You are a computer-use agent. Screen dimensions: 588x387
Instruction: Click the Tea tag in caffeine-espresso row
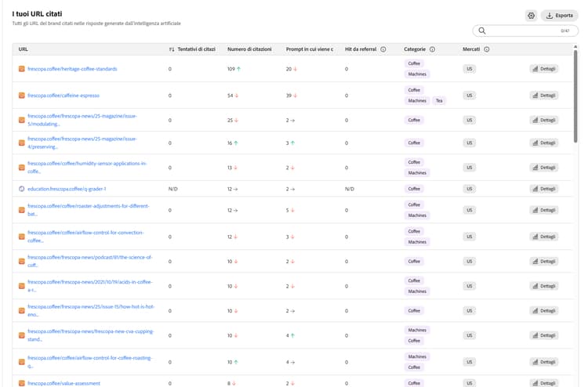[439, 101]
